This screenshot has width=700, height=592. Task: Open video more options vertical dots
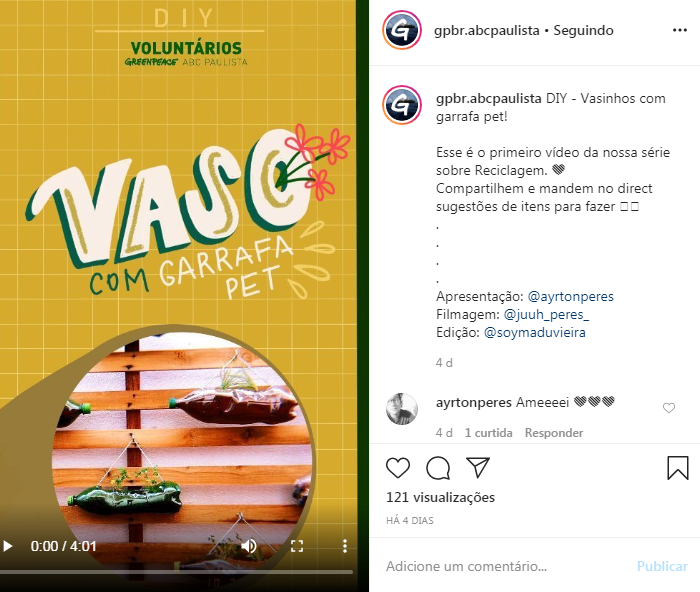pyautogui.click(x=345, y=546)
